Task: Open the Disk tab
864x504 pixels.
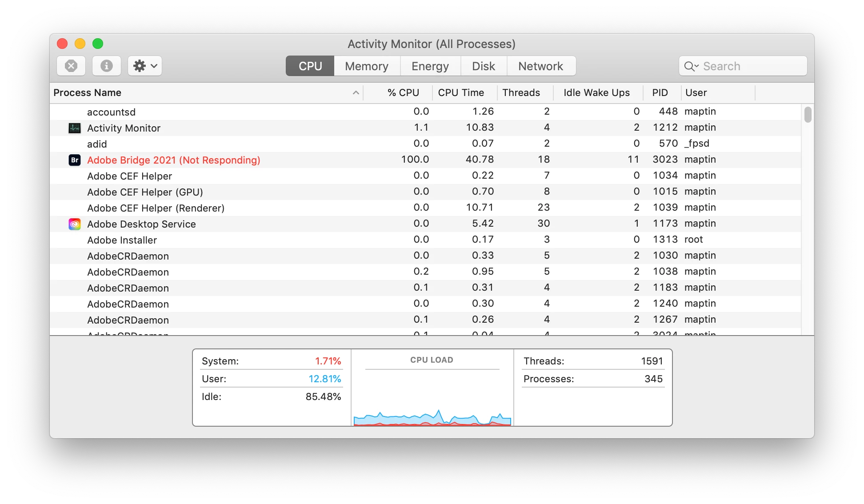Action: 484,66
